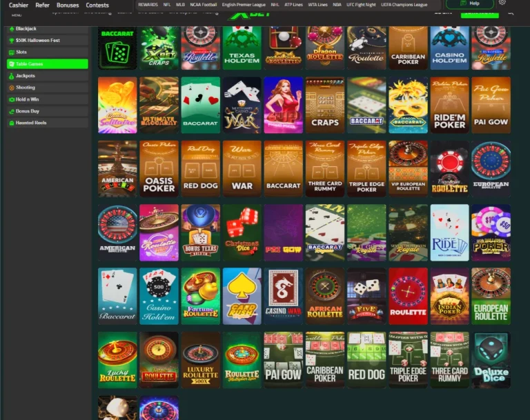Launch the Deluxe Dice game
Image resolution: width=530 pixels, height=420 pixels.
[x=491, y=360]
